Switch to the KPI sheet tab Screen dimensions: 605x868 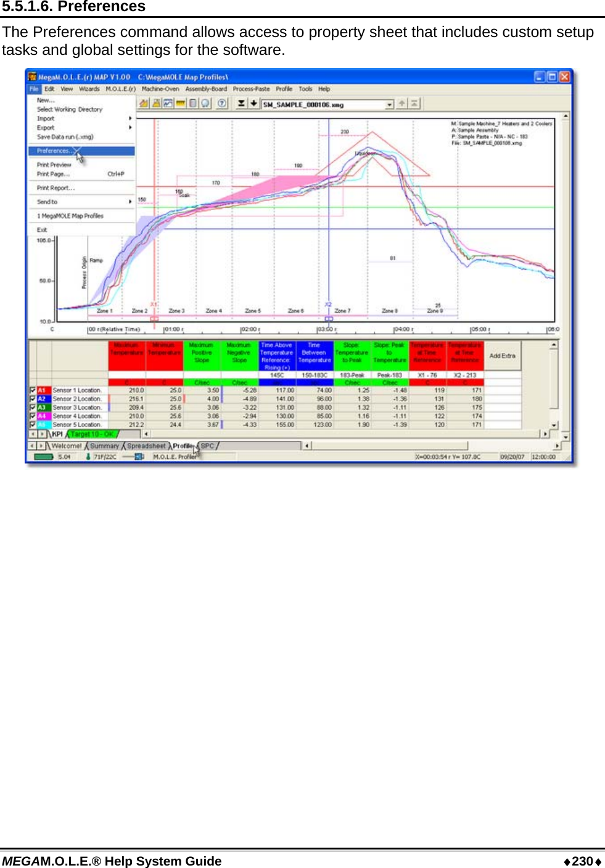[x=57, y=434]
